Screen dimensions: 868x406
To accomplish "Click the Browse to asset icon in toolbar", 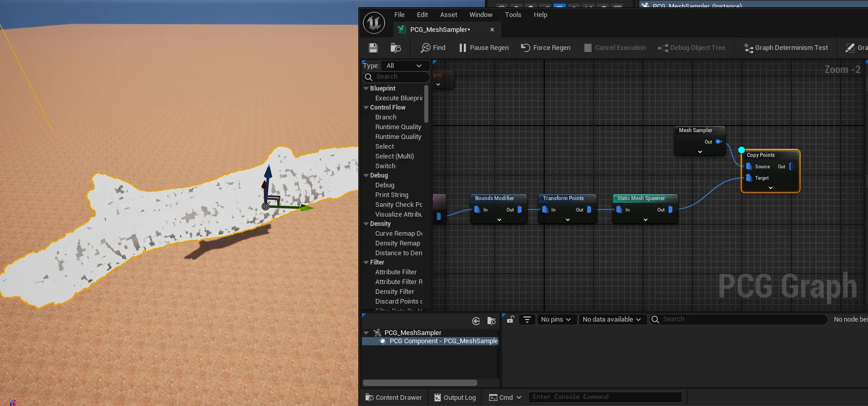I will [395, 48].
